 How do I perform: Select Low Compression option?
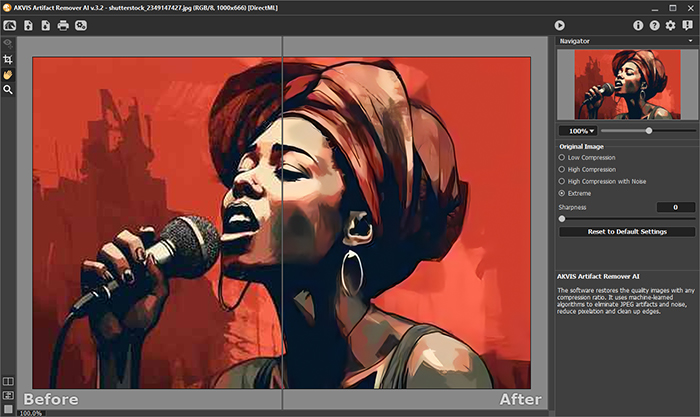pyautogui.click(x=562, y=158)
